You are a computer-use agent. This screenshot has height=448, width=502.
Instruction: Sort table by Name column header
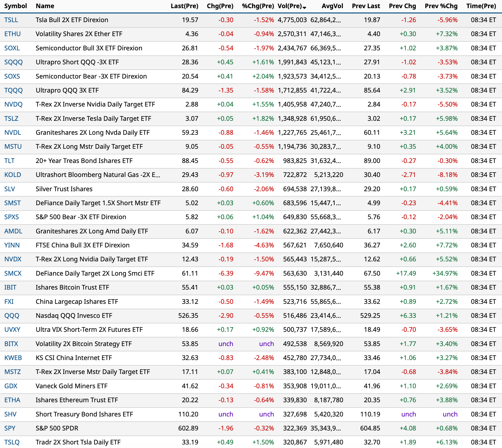(45, 6)
